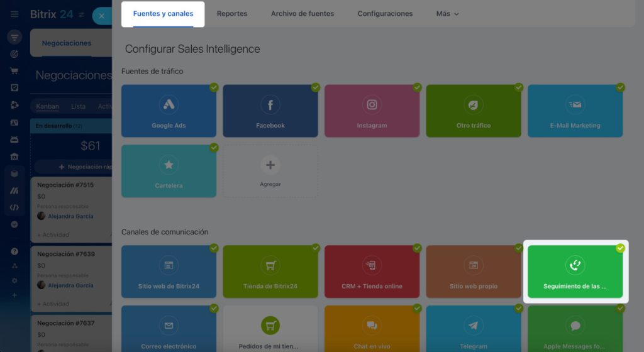Click the Telegram channel icon
The height and width of the screenshot is (352, 644).
(x=473, y=326)
